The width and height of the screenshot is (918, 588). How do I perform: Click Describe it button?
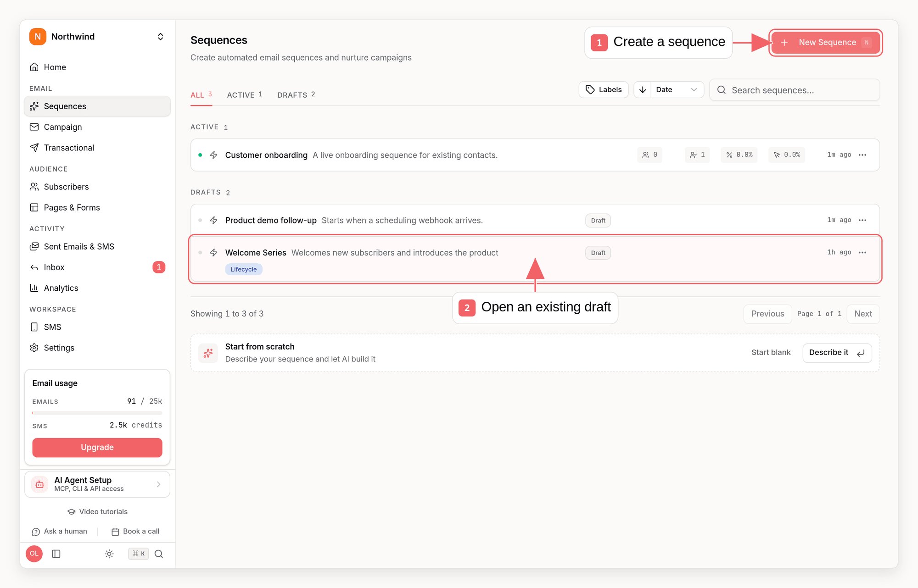click(837, 353)
